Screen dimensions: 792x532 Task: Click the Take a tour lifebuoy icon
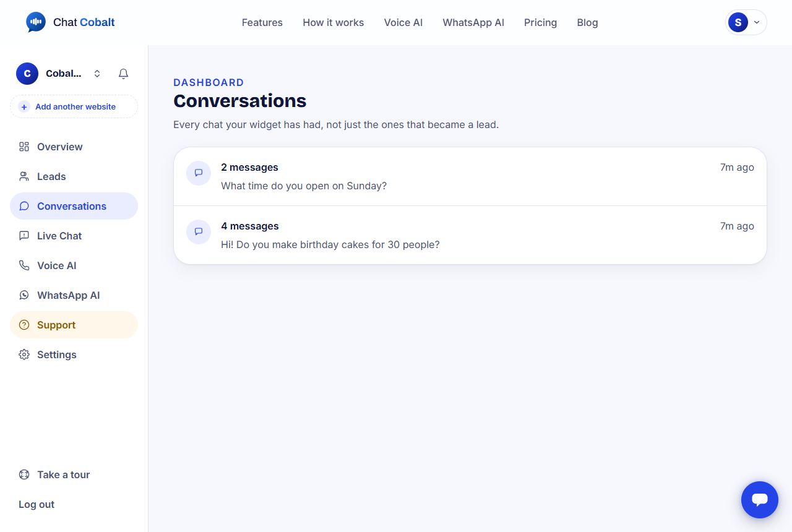(x=24, y=474)
